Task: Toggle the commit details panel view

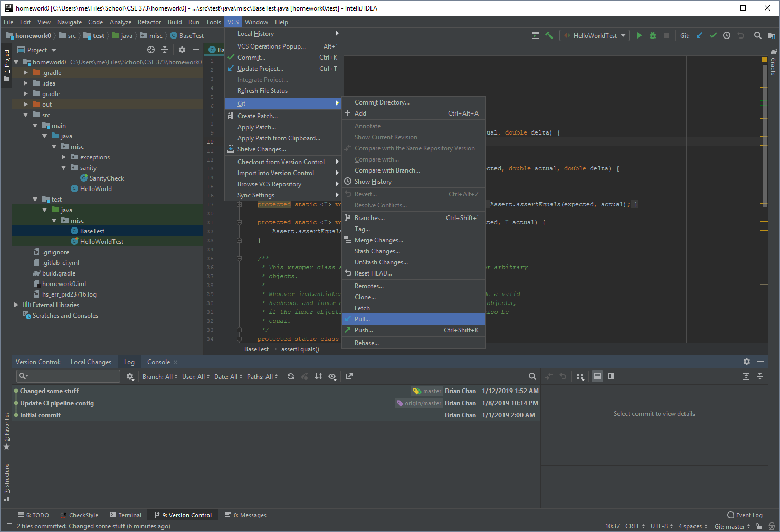Action: click(x=598, y=376)
